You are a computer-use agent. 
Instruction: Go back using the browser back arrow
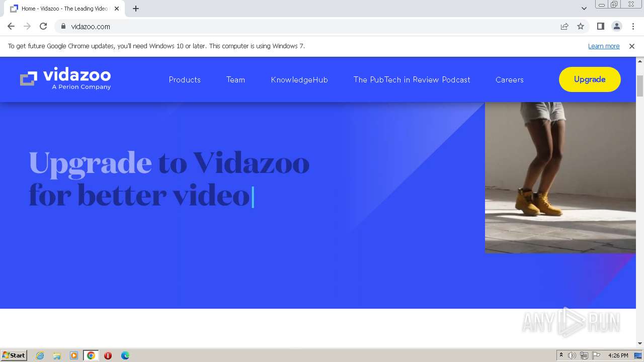pyautogui.click(x=11, y=26)
